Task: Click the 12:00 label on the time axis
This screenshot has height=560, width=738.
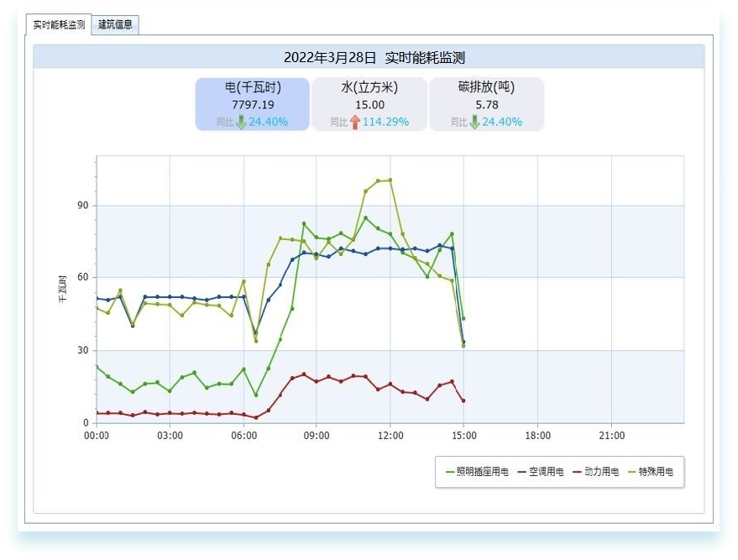Action: (x=390, y=436)
